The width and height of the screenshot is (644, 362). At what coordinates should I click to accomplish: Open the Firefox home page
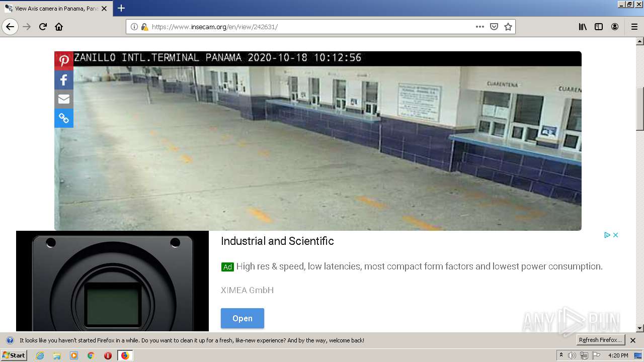[x=59, y=27]
